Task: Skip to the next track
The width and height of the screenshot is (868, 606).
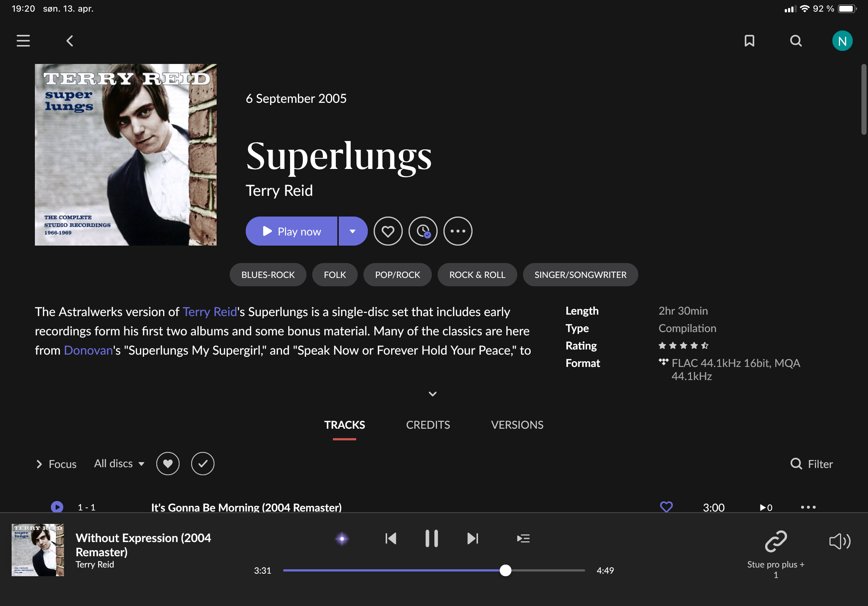Action: [473, 538]
